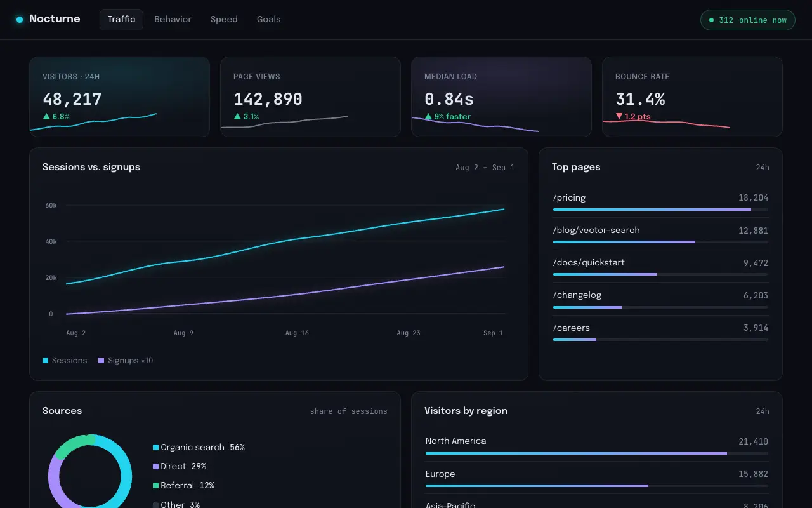This screenshot has height=508, width=812.
Task: Select the Goals tab
Action: pyautogui.click(x=268, y=20)
